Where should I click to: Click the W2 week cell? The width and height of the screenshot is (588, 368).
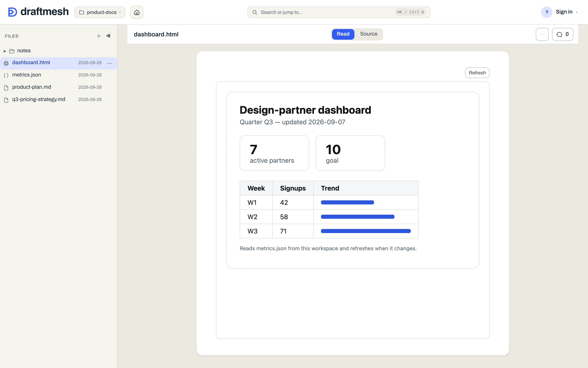pos(256,217)
